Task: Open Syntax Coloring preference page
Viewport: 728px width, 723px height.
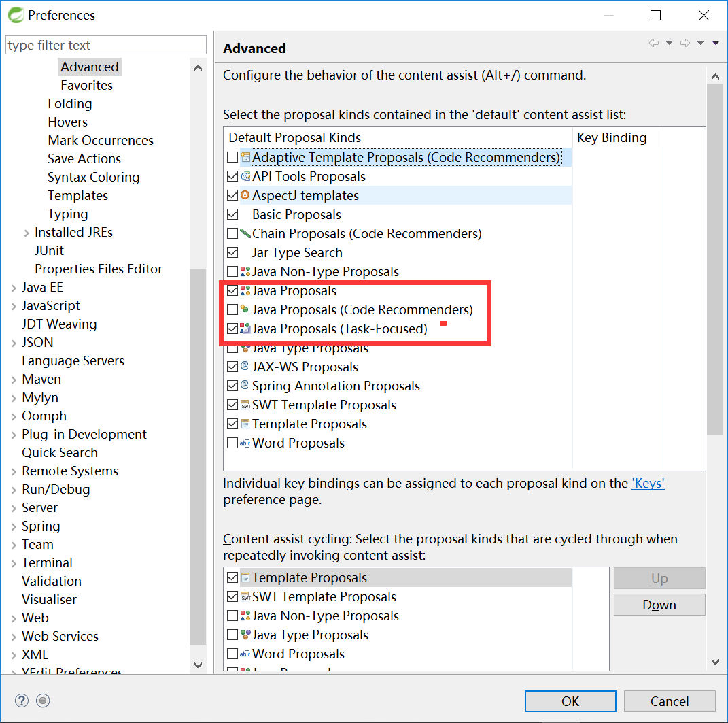Action: [x=93, y=177]
